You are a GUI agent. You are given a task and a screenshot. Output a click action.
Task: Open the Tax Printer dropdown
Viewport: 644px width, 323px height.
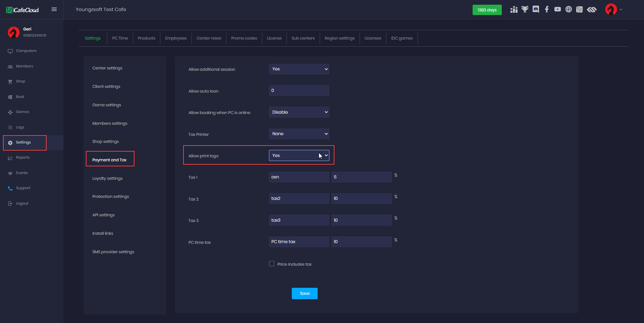click(x=299, y=134)
